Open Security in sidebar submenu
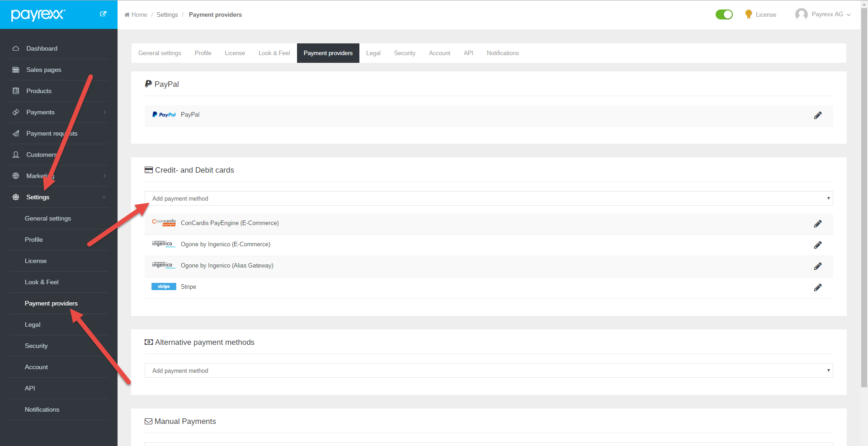Image resolution: width=868 pixels, height=446 pixels. pyautogui.click(x=36, y=346)
